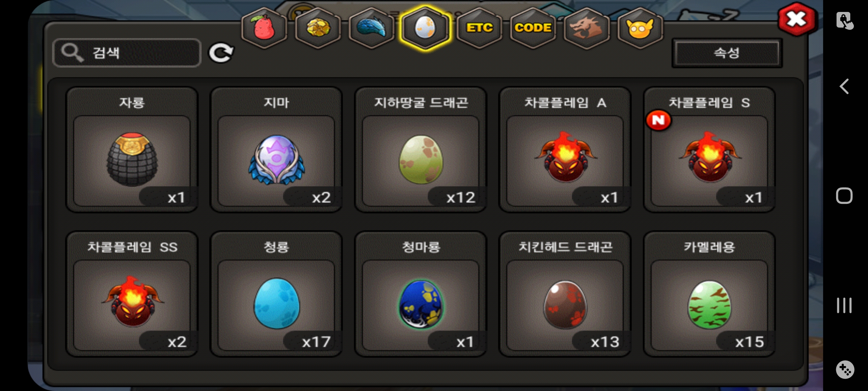The width and height of the screenshot is (868, 391).
Task: Open the ETC tab
Action: [x=479, y=28]
